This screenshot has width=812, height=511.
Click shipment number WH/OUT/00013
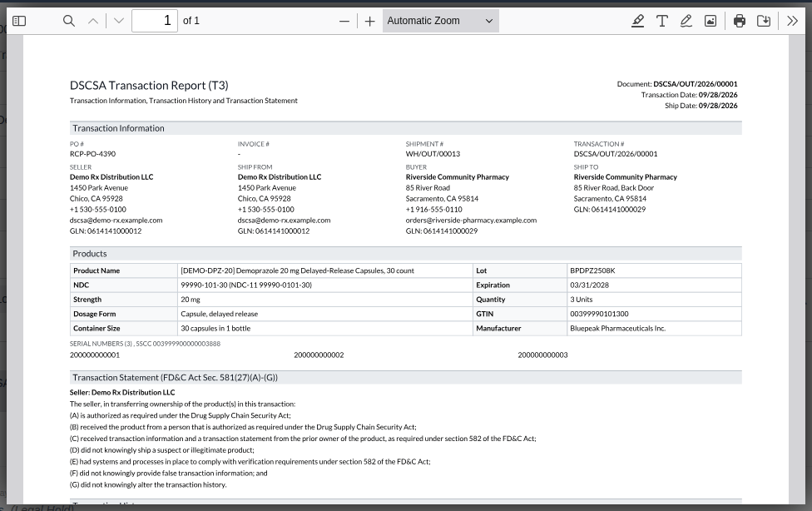433,154
